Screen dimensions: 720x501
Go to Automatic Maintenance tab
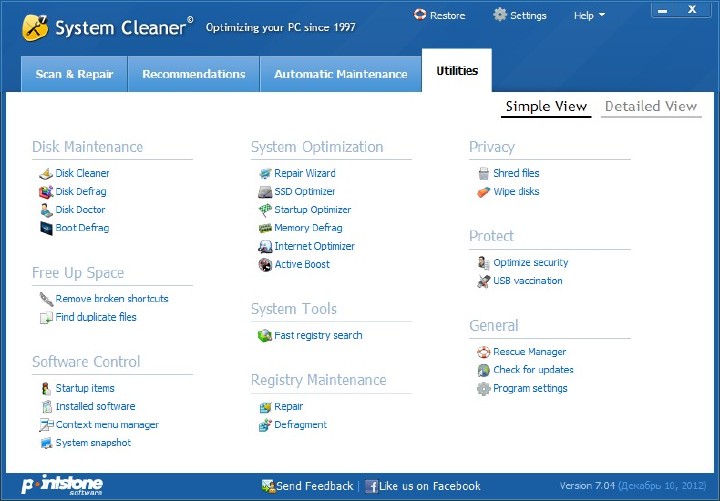point(340,74)
